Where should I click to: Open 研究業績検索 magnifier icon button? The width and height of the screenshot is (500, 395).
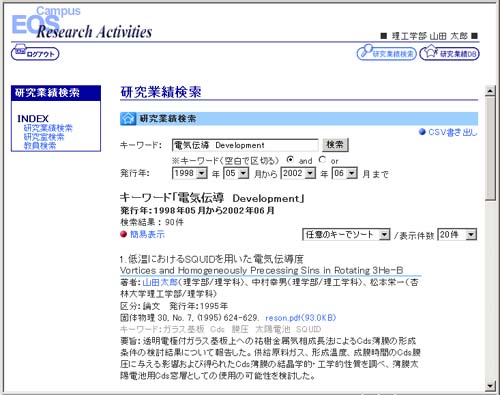click(386, 53)
